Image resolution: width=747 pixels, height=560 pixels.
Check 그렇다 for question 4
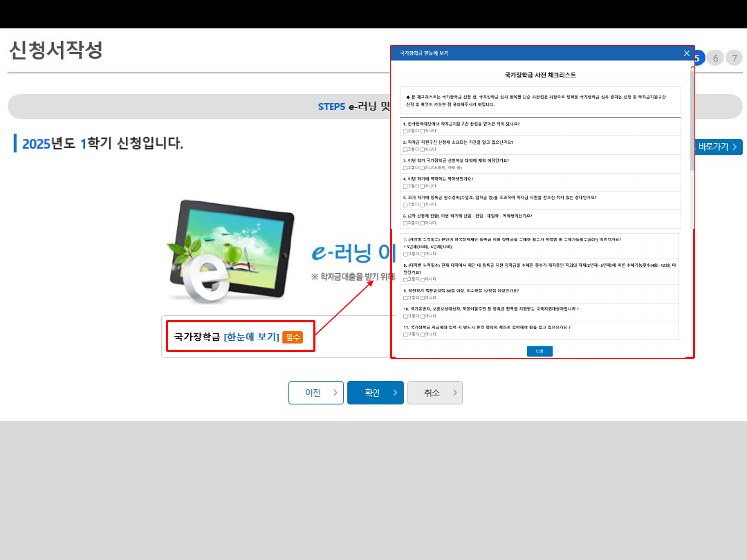point(405,186)
